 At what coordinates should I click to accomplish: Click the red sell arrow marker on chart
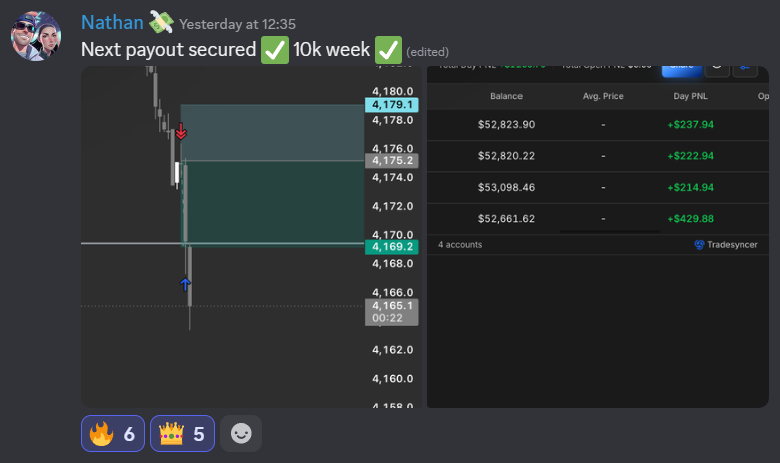coord(181,132)
